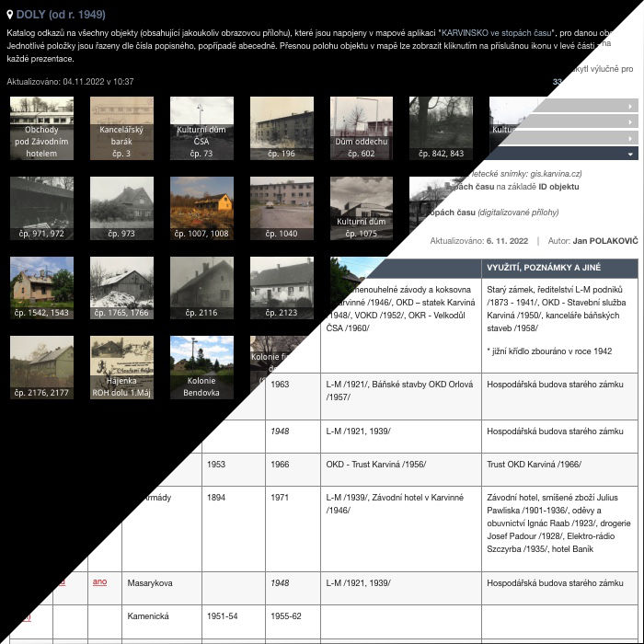Click the date 6. 11. 2022
The height and width of the screenshot is (644, 644).
507,241
